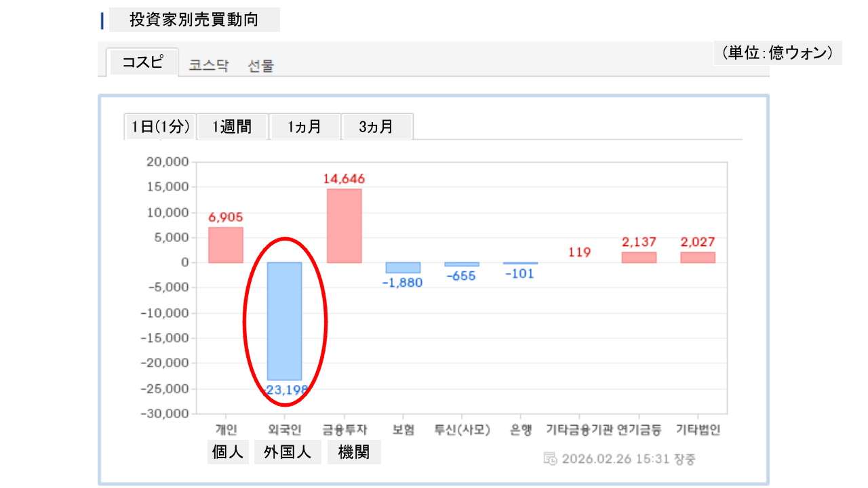The width and height of the screenshot is (868, 488).
Task: Click the 機関 label under the chart
Action: 354,453
